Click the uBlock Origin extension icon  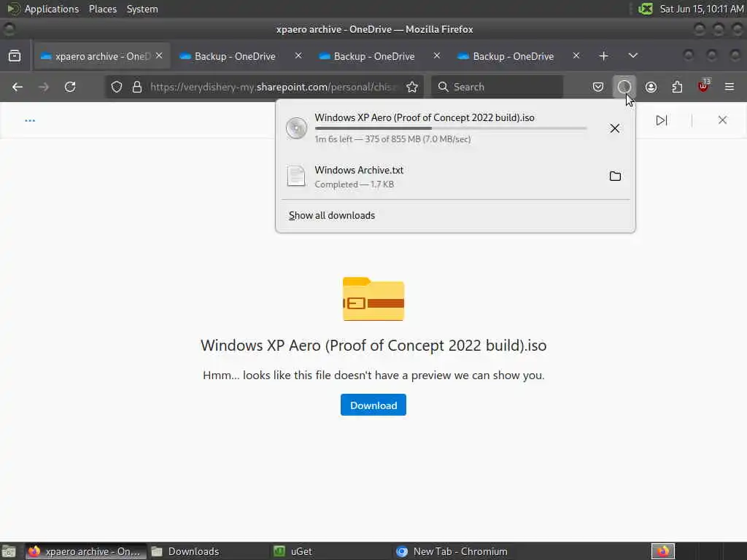click(x=703, y=87)
